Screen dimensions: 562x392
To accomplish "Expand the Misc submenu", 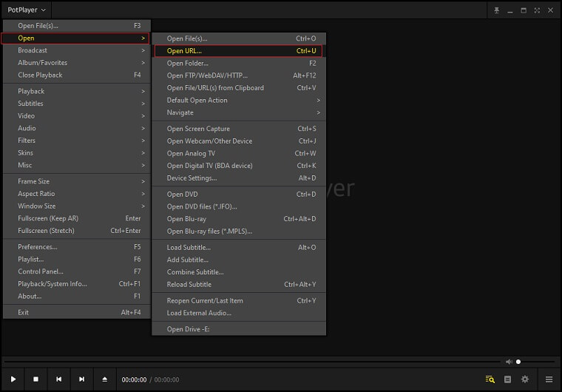I will (77, 165).
